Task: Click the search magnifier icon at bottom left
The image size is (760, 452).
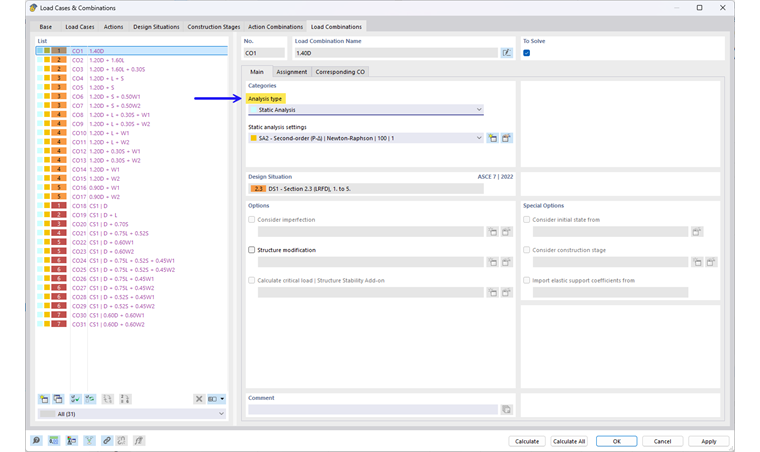Action: pyautogui.click(x=36, y=441)
